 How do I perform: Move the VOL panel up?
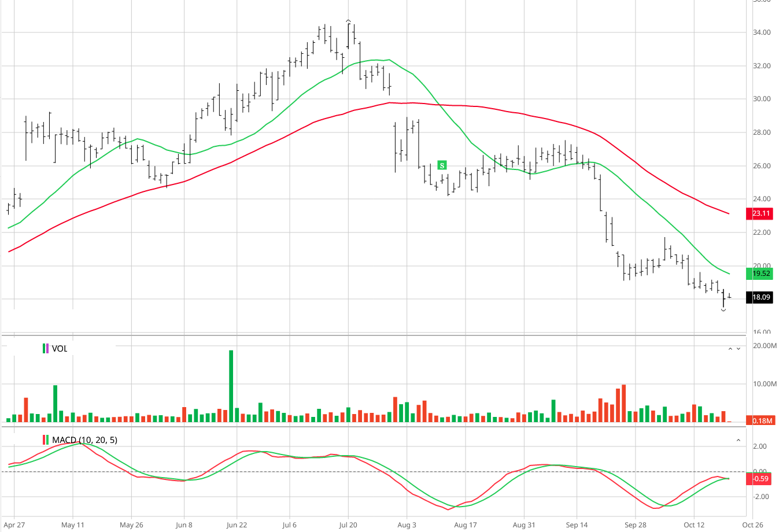coord(730,349)
